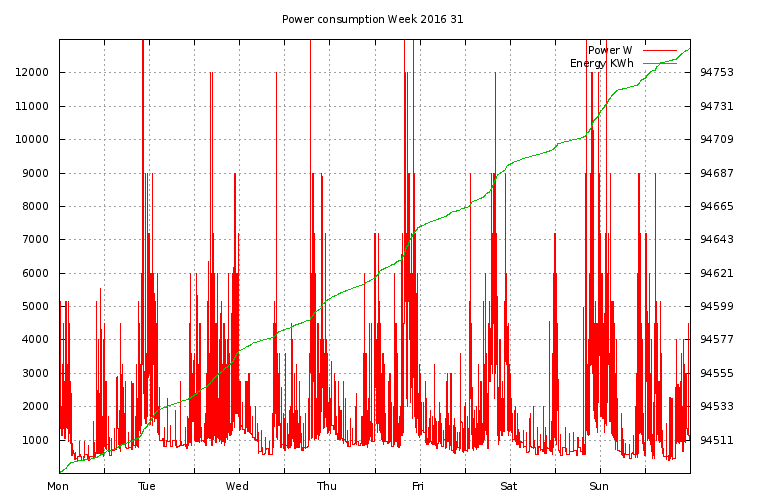Click the 'Wed' x-axis label
The height and width of the screenshot is (500, 768).
237,486
